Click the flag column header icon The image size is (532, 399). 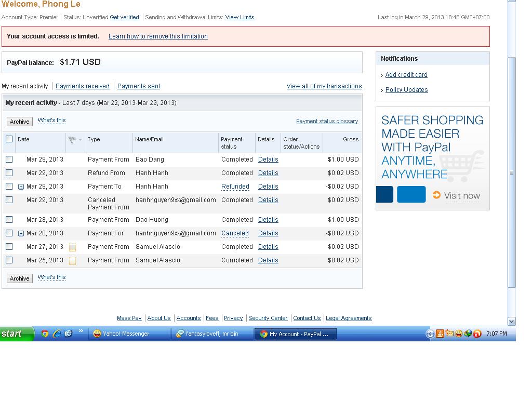pos(72,140)
